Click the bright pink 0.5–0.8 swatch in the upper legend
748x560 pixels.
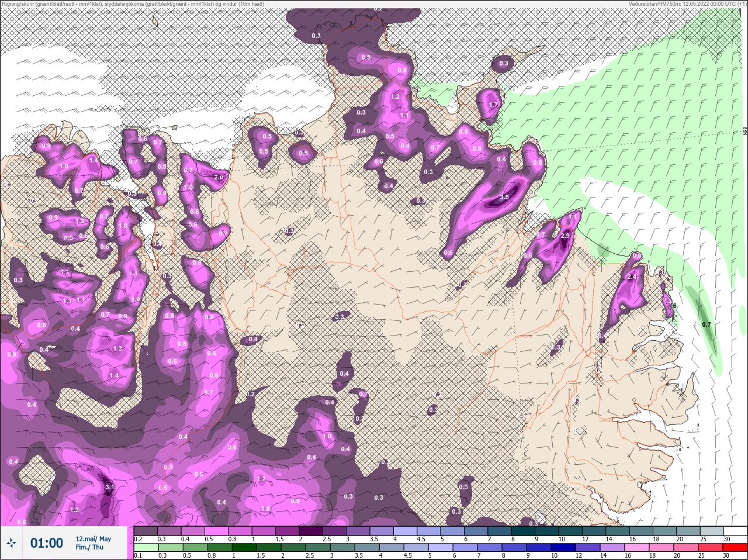[x=217, y=531]
